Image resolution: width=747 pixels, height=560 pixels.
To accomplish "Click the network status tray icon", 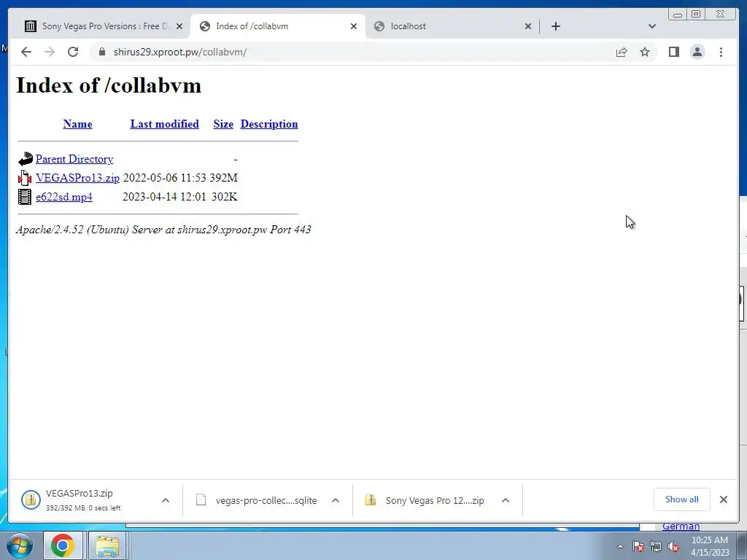I will (656, 546).
